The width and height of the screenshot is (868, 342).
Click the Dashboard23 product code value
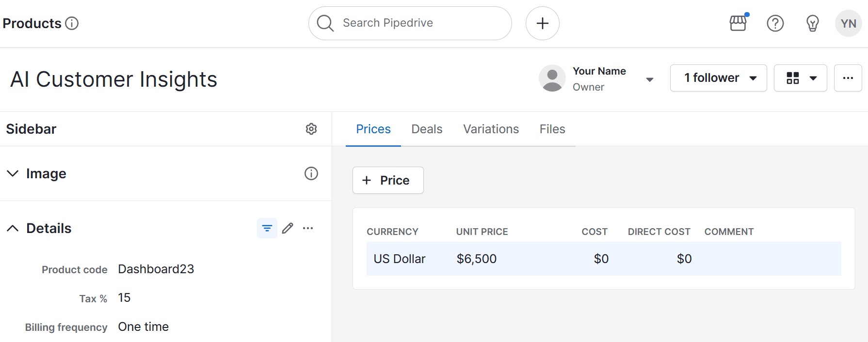point(156,269)
